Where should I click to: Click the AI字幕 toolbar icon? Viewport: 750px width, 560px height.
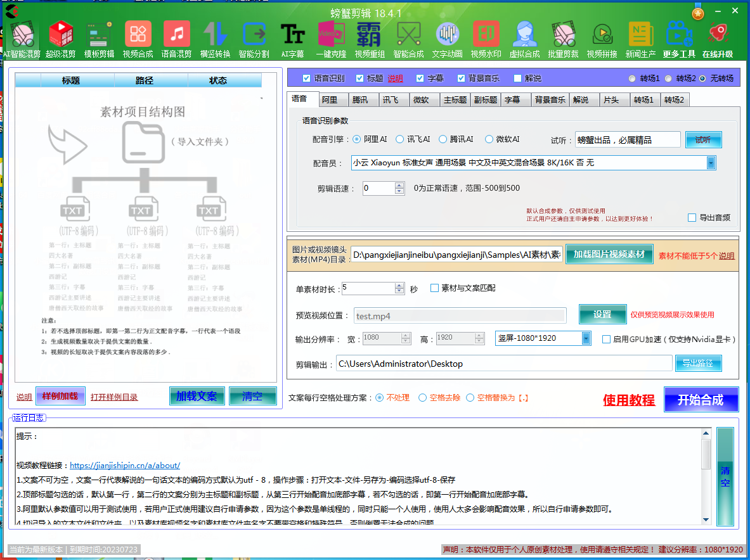click(292, 39)
